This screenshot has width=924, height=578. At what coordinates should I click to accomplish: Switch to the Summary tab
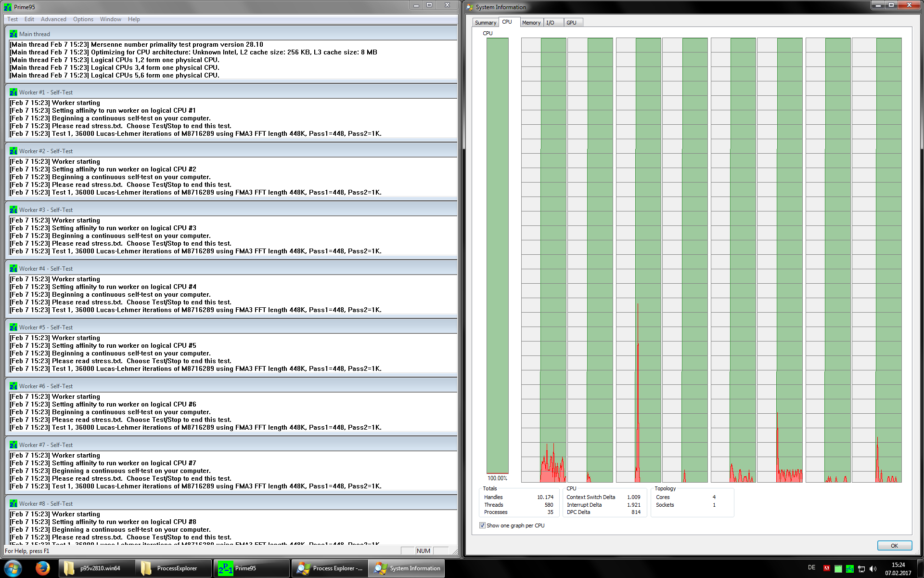[485, 23]
